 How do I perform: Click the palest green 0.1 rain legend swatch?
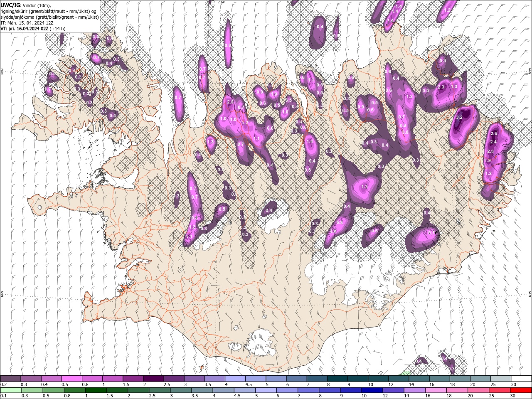pyautogui.click(x=10, y=390)
